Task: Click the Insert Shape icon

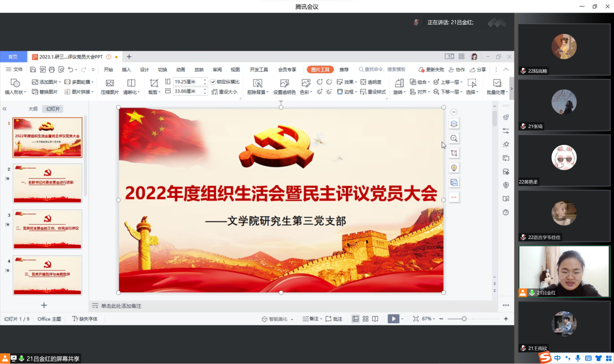Action: pos(15,83)
